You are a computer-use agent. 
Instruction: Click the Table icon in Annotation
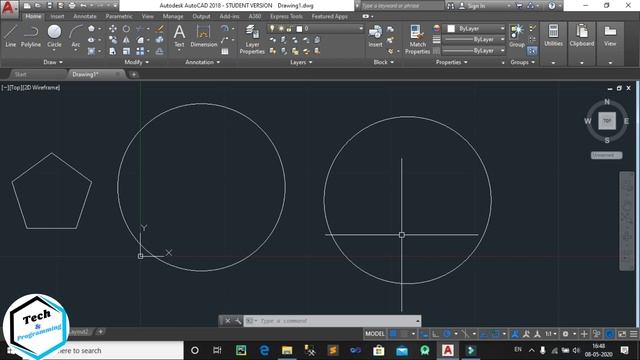225,51
